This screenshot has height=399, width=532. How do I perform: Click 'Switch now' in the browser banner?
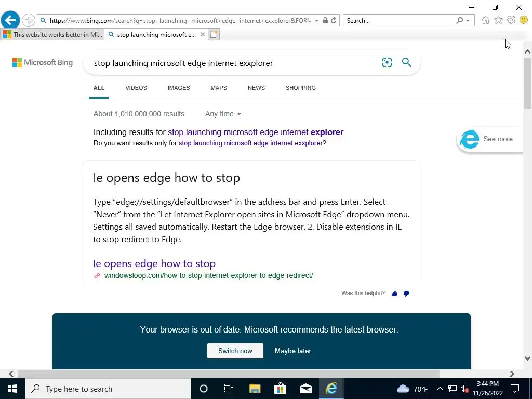(x=235, y=351)
